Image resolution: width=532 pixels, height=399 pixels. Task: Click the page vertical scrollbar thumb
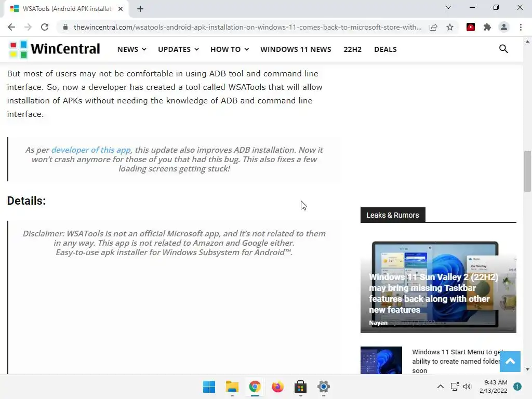point(527,171)
